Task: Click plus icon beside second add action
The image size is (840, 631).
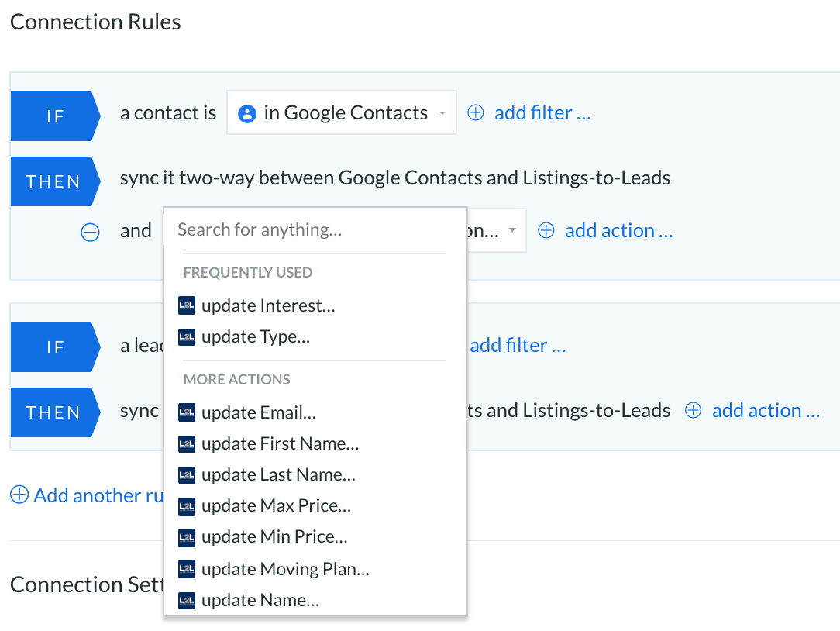Action: pos(694,410)
